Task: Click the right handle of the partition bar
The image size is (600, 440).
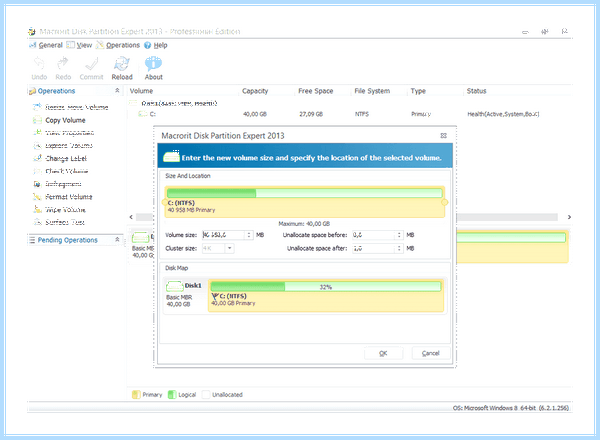Action: [445, 202]
